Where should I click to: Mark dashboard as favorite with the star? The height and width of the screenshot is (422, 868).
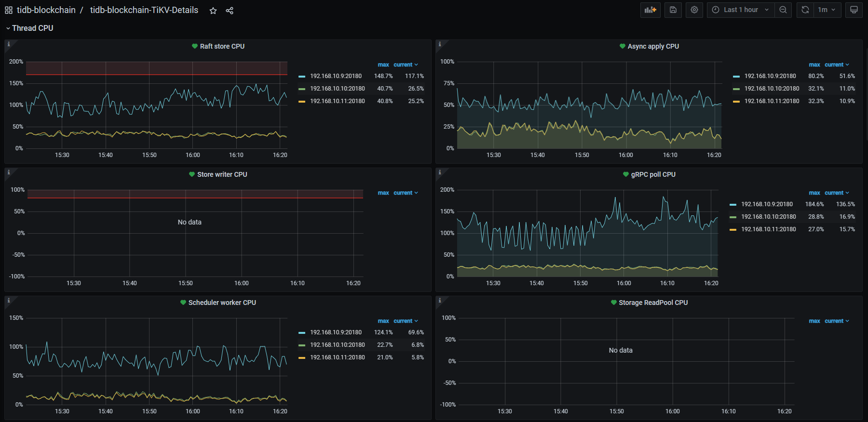[x=213, y=11]
